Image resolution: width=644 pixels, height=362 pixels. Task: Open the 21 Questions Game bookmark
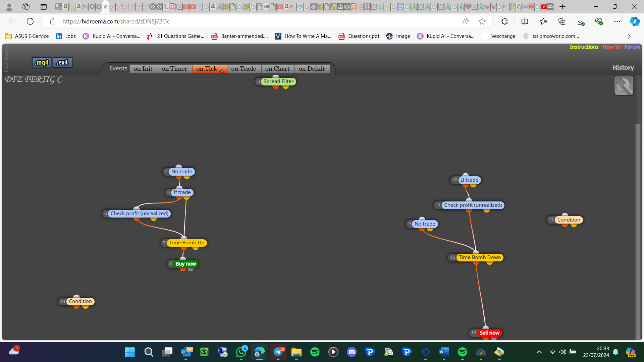[176, 36]
